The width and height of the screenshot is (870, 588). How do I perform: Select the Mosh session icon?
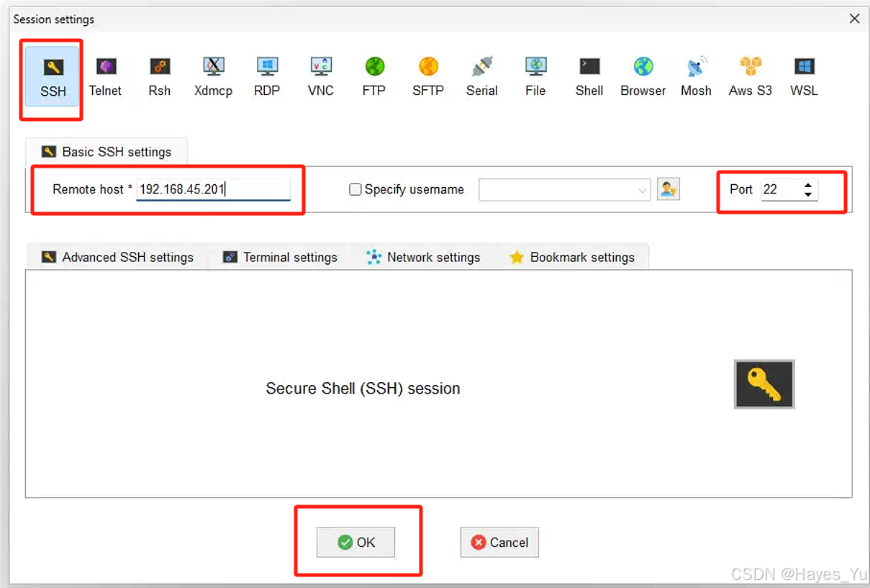pos(697,77)
